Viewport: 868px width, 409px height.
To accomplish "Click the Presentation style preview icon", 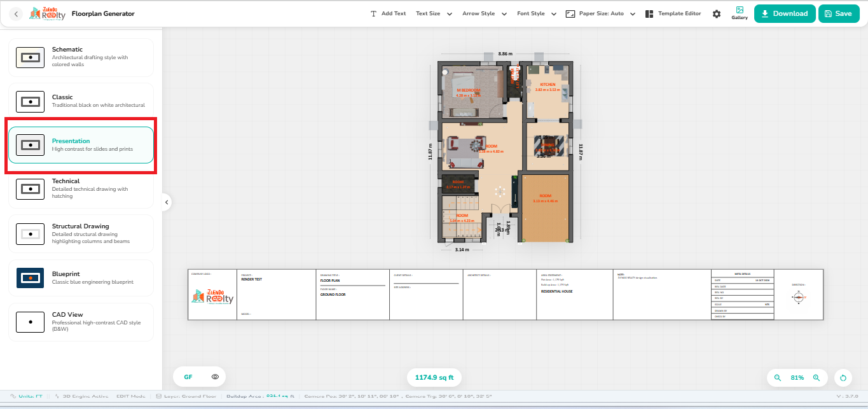I will pyautogui.click(x=30, y=145).
